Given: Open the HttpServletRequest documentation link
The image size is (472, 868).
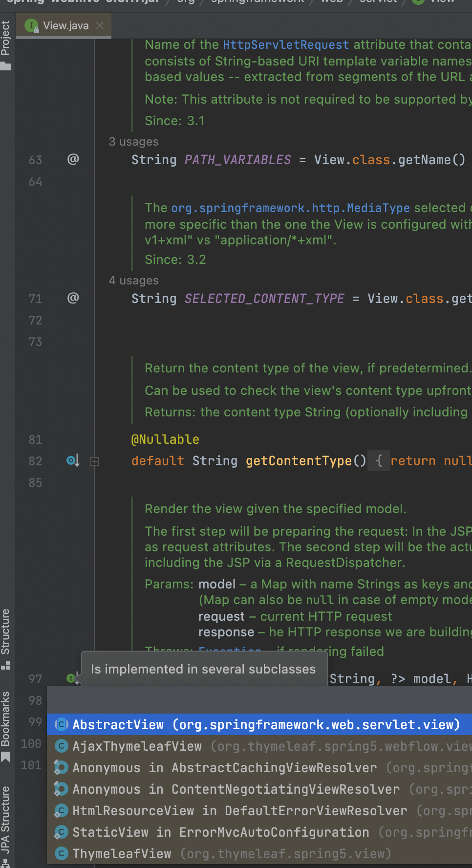Looking at the screenshot, I should (x=285, y=45).
